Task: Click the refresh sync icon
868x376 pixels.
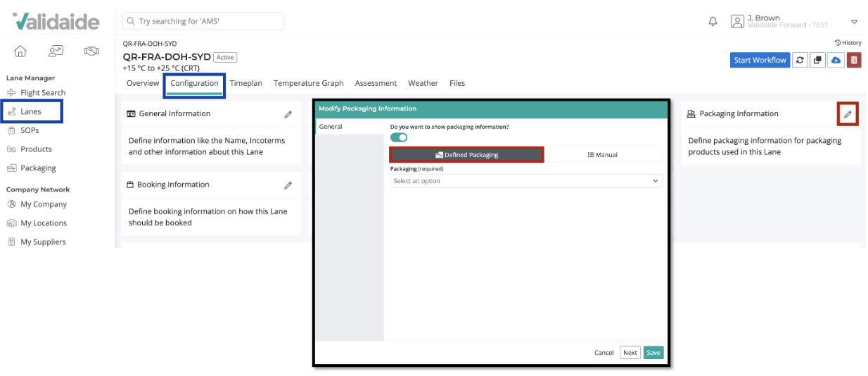Action: (800, 61)
